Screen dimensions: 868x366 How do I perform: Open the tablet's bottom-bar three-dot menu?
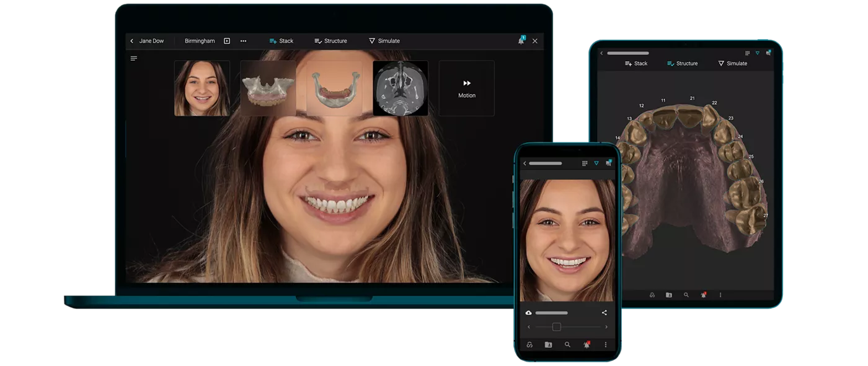click(x=720, y=295)
